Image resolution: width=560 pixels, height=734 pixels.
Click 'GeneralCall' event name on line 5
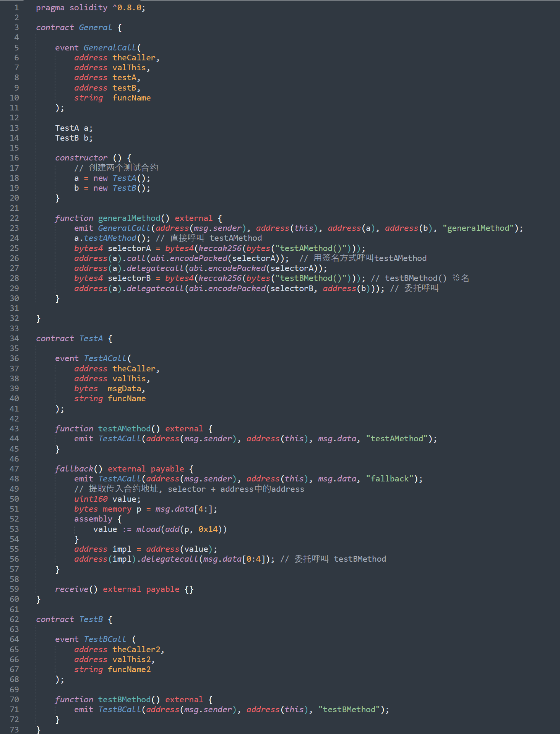110,48
